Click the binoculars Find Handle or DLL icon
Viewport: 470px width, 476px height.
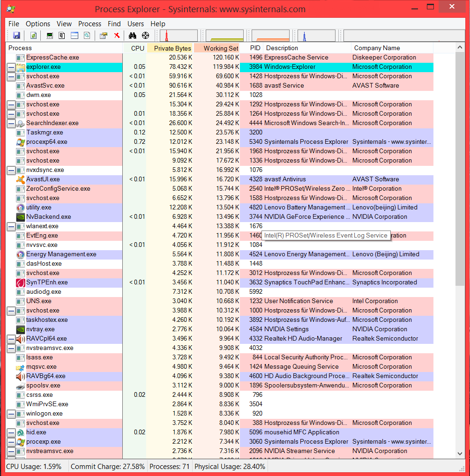coord(132,36)
